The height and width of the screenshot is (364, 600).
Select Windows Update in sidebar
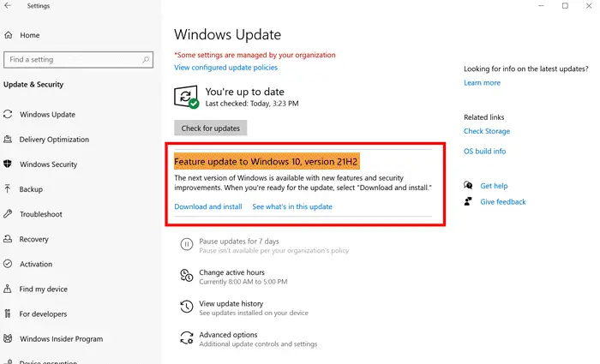pos(47,114)
